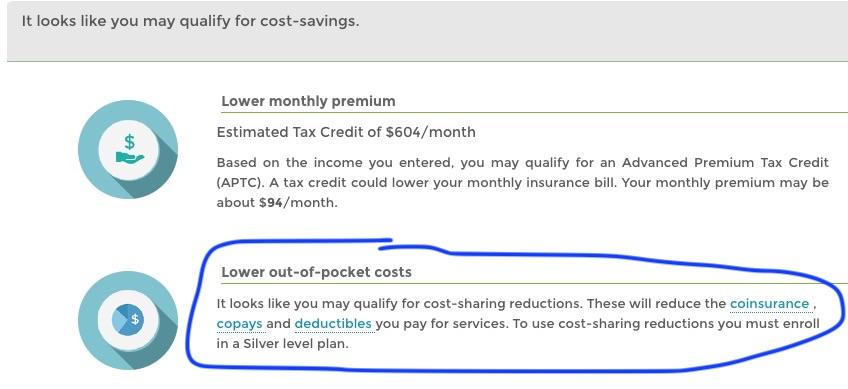Click the dollar sign inside pie chart
This screenshot has height=389, width=848.
pos(135,319)
